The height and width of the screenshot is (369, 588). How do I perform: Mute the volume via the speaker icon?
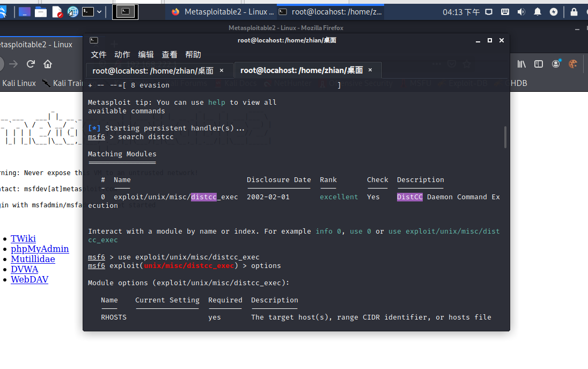[521, 12]
